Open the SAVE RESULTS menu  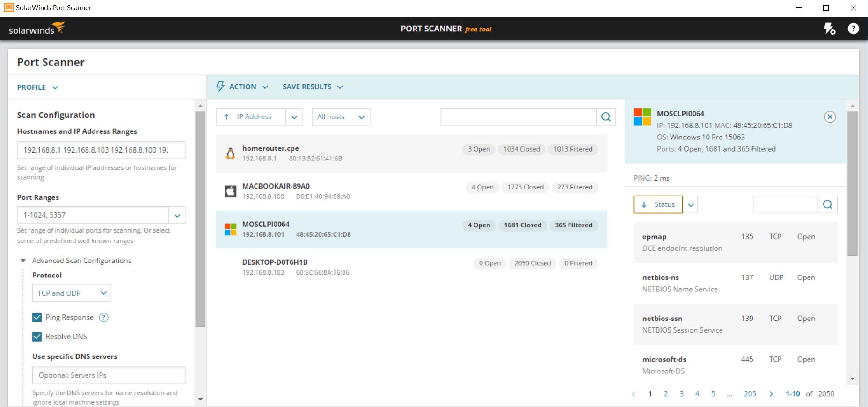point(313,87)
